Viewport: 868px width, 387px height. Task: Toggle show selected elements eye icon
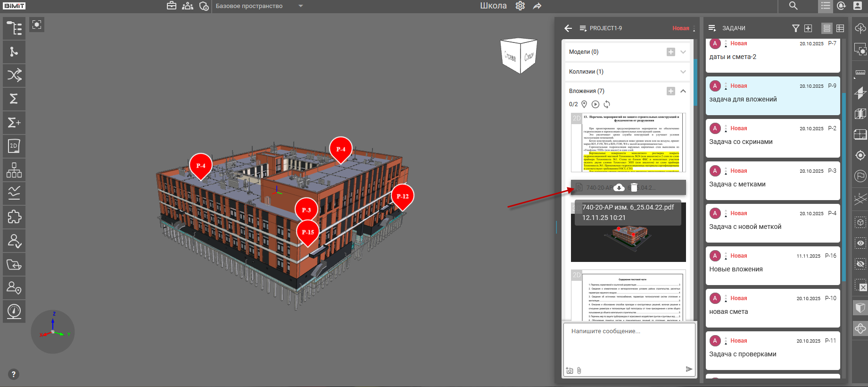[x=860, y=243]
